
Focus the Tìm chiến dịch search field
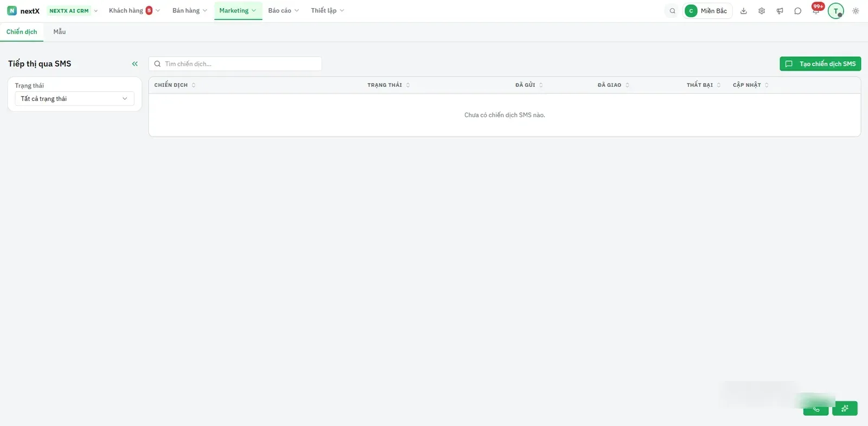235,64
